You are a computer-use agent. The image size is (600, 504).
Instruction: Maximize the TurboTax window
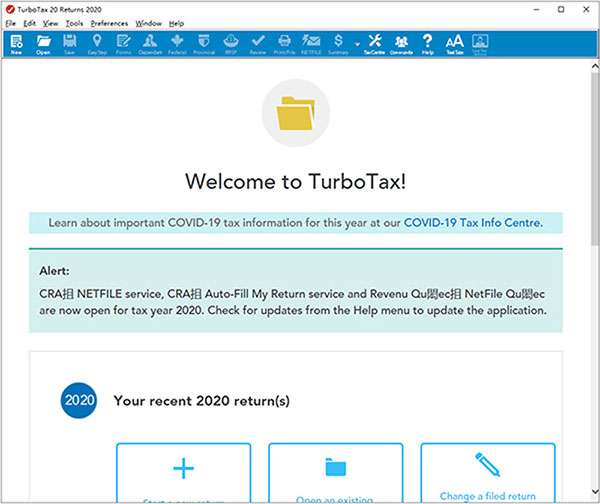pos(561,9)
